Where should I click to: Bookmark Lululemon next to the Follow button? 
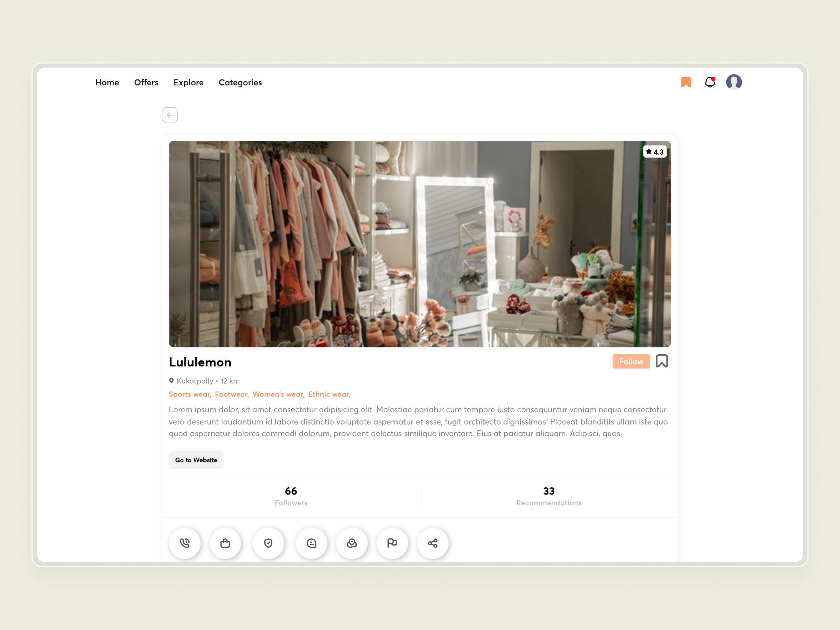pyautogui.click(x=662, y=361)
